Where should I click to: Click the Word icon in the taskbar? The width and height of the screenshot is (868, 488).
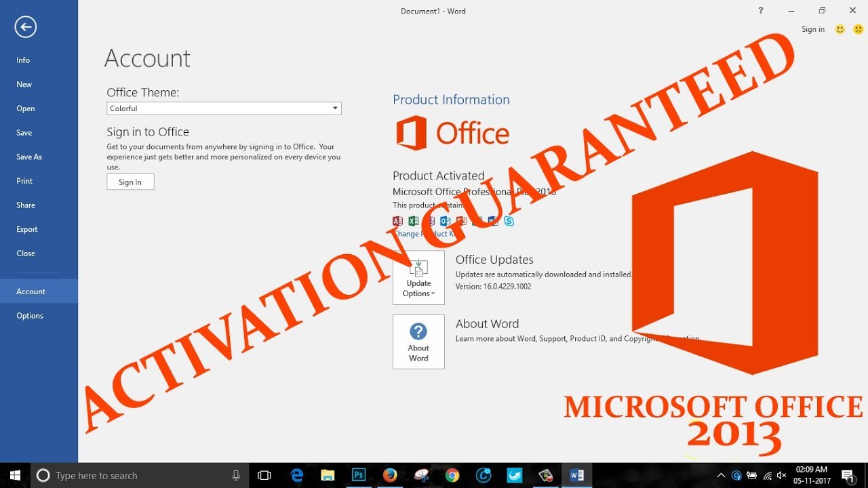pyautogui.click(x=577, y=475)
